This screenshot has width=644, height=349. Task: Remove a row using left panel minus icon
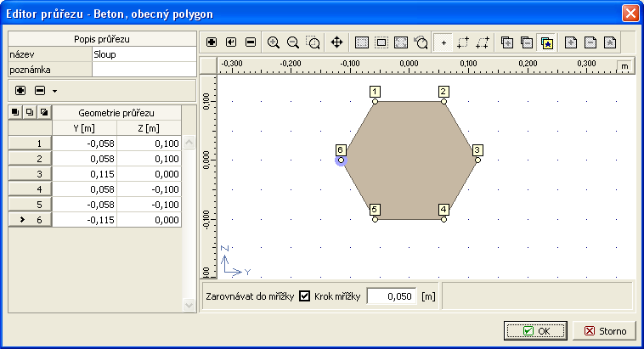(x=40, y=90)
